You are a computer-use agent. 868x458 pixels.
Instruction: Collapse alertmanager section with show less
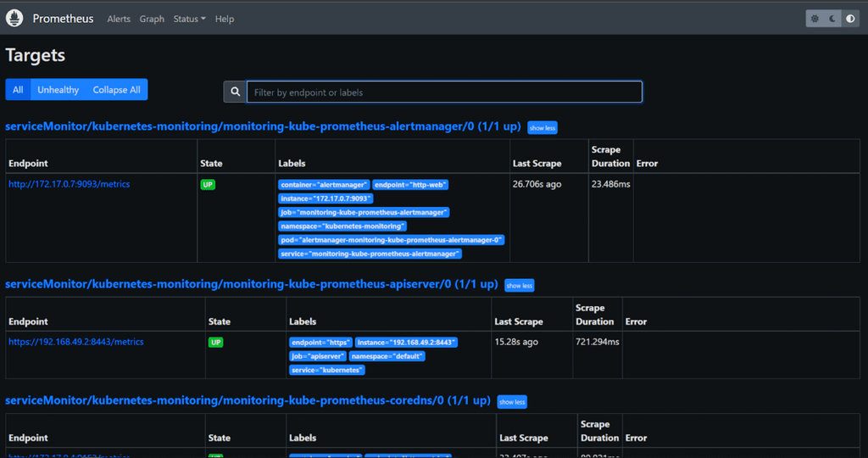542,128
